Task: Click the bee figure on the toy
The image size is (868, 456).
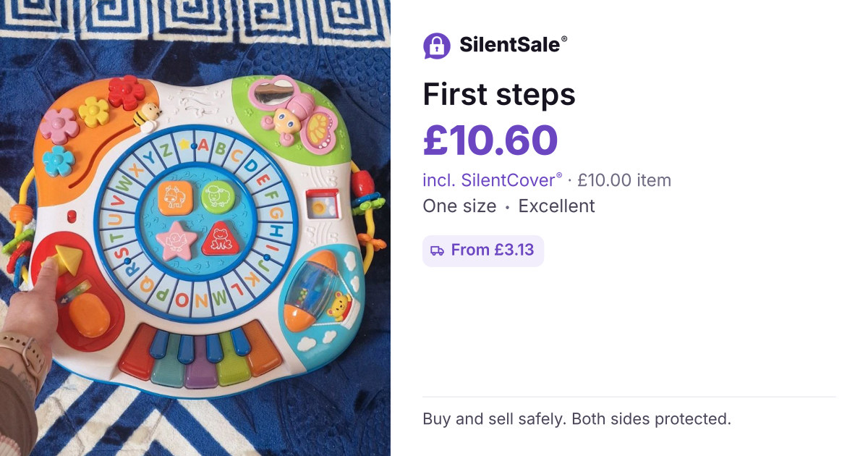Action: click(146, 115)
